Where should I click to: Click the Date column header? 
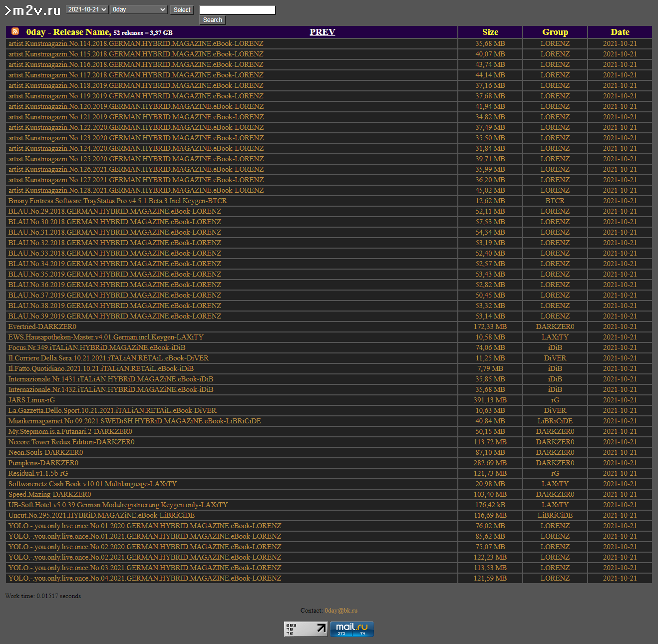620,32
